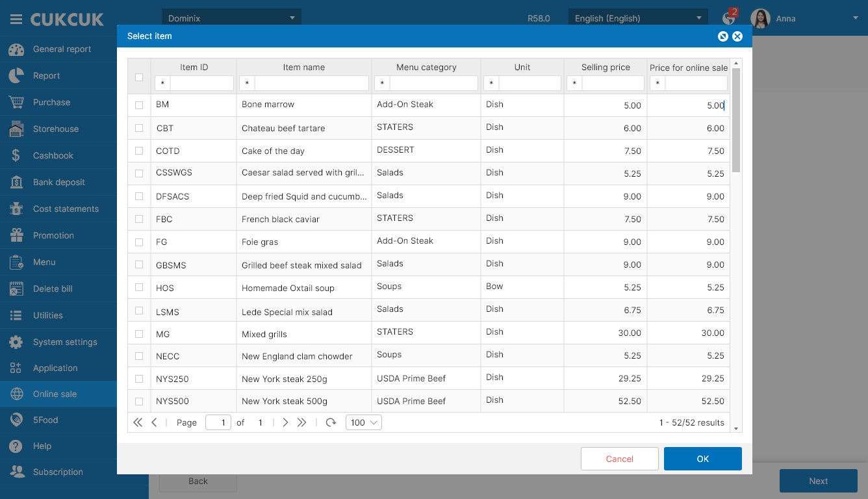Viewport: 868px width, 499px height.
Task: Click the previous page arrow icon
Action: (x=154, y=422)
